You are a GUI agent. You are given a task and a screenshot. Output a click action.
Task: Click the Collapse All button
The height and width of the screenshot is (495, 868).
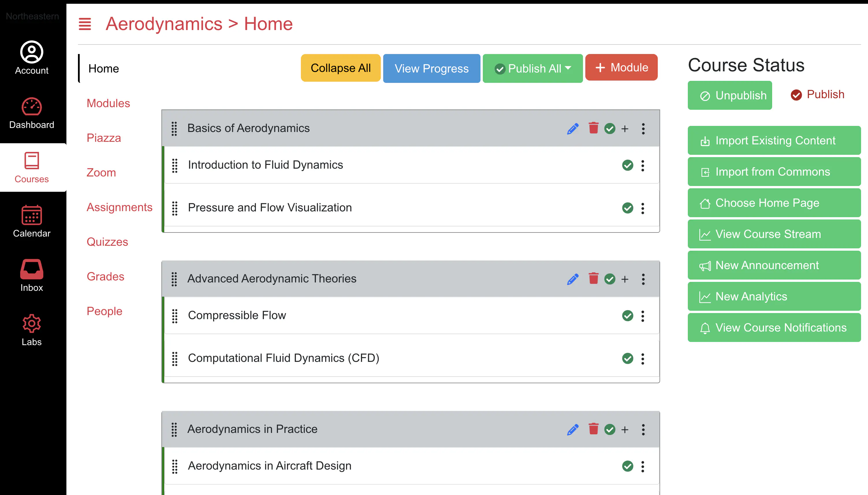[340, 68]
